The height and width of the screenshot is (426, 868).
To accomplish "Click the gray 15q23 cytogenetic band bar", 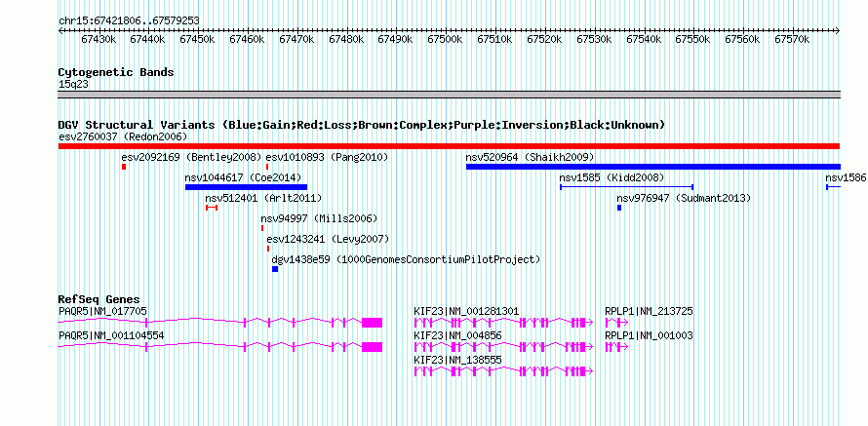I will pyautogui.click(x=449, y=95).
